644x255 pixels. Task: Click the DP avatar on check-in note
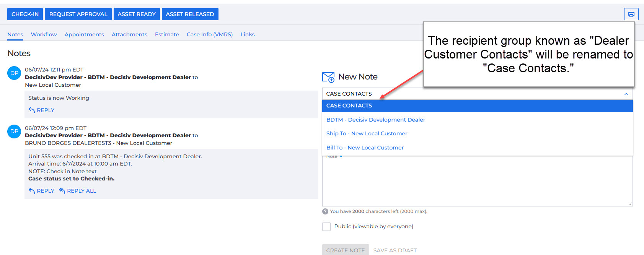pos(14,131)
